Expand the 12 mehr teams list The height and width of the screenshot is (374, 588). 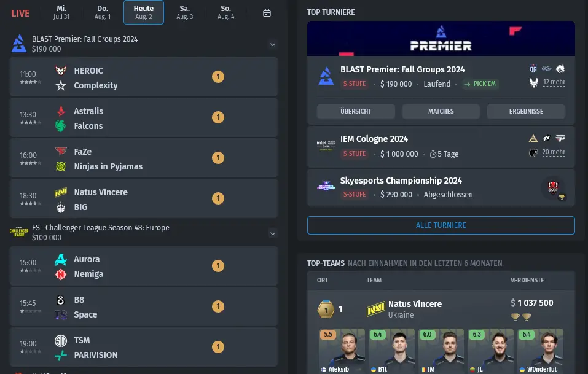pos(554,82)
